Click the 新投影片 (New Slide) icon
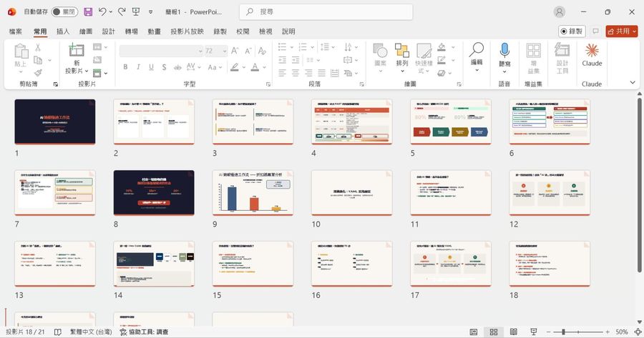This screenshot has width=644, height=338. click(76, 51)
